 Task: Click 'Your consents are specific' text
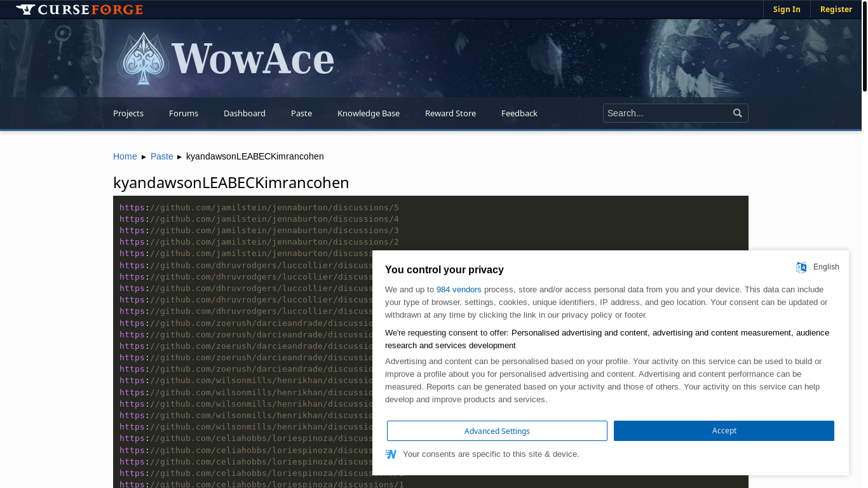[x=491, y=454]
